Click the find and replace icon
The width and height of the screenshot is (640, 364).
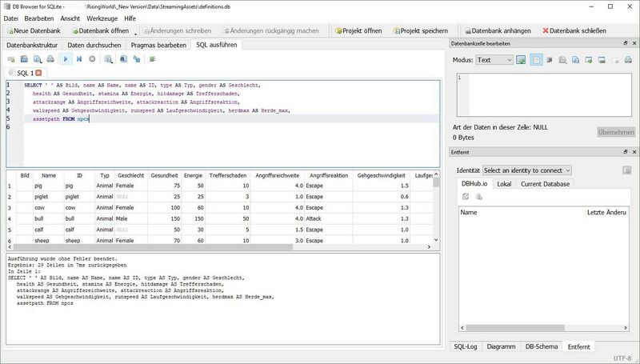click(x=137, y=59)
